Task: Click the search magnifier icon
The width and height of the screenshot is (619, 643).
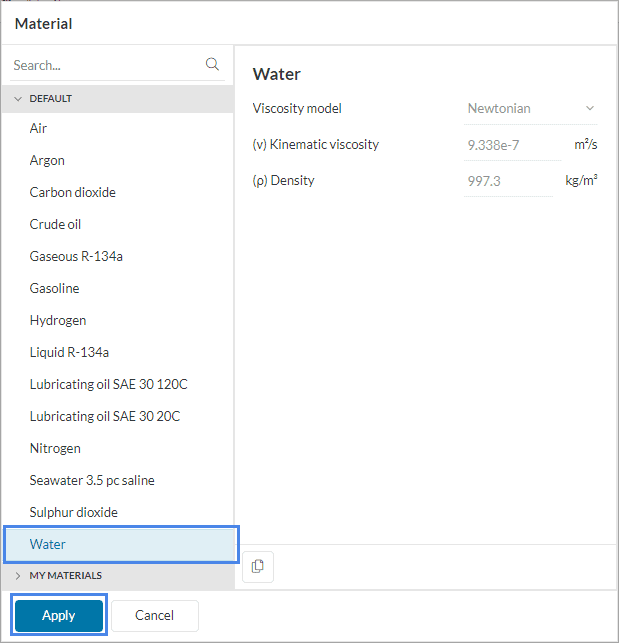Action: pyautogui.click(x=212, y=64)
